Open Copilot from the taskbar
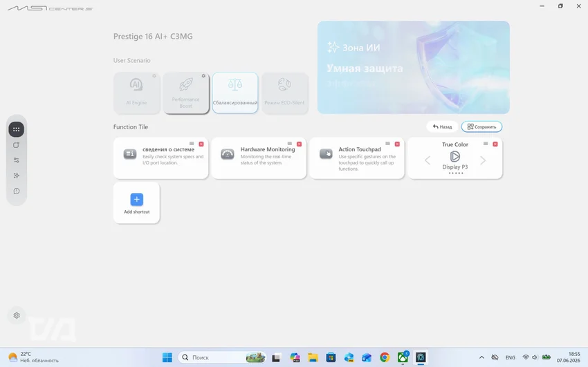 coord(295,357)
